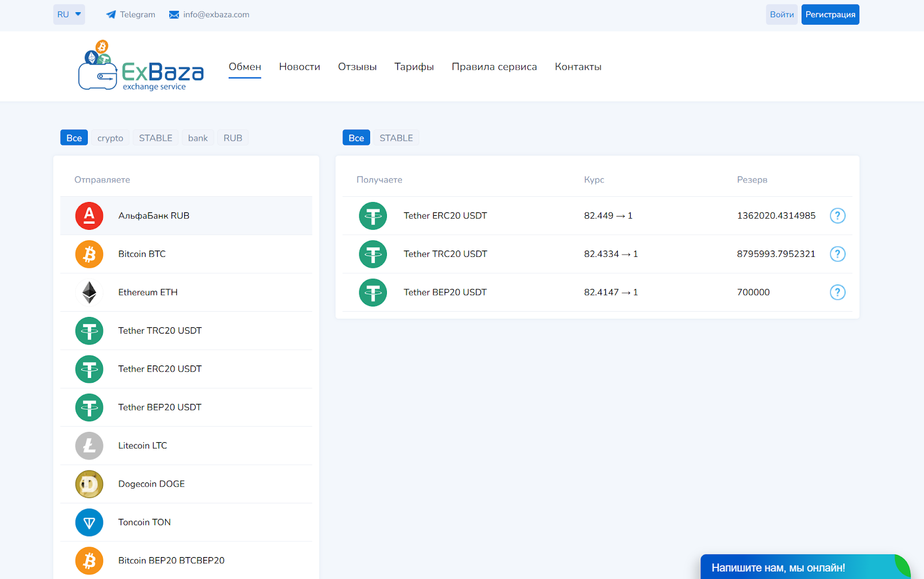This screenshot has width=924, height=579.
Task: Go to Новости page
Action: (300, 67)
